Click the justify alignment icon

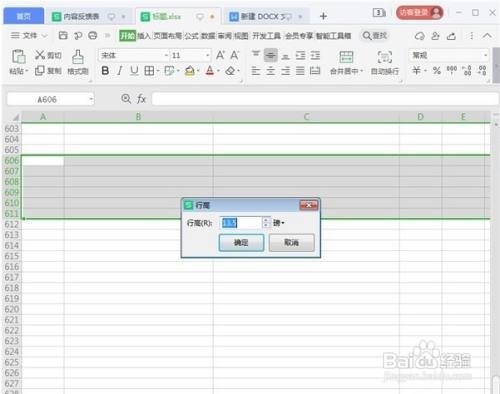pyautogui.click(x=300, y=71)
